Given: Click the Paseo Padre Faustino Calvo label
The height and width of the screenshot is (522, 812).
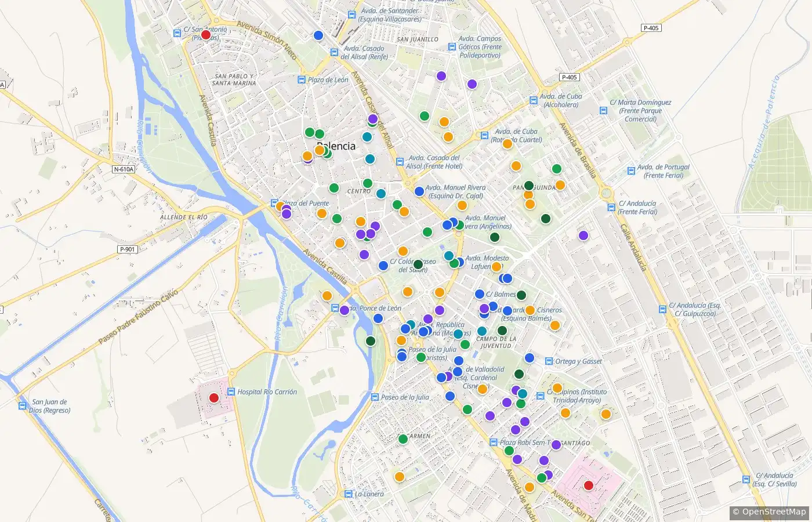Looking at the screenshot, I should [x=138, y=317].
